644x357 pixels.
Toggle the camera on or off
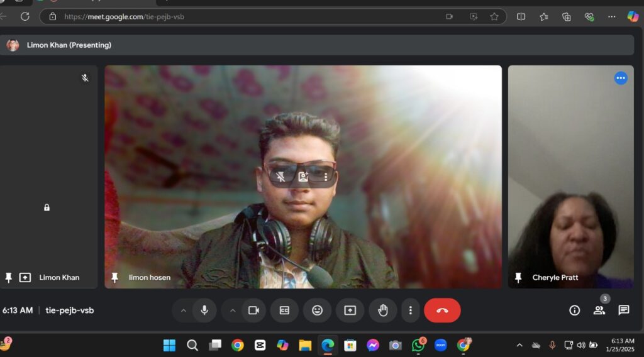(x=254, y=310)
